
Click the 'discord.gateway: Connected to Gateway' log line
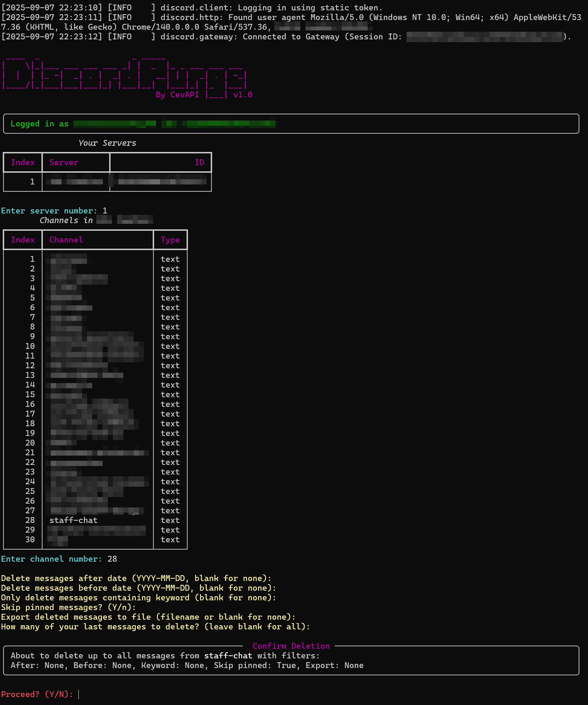pos(286,37)
